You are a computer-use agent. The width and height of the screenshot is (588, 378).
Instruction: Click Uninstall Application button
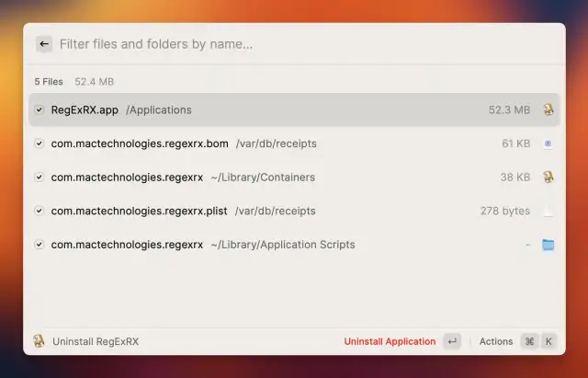click(390, 341)
